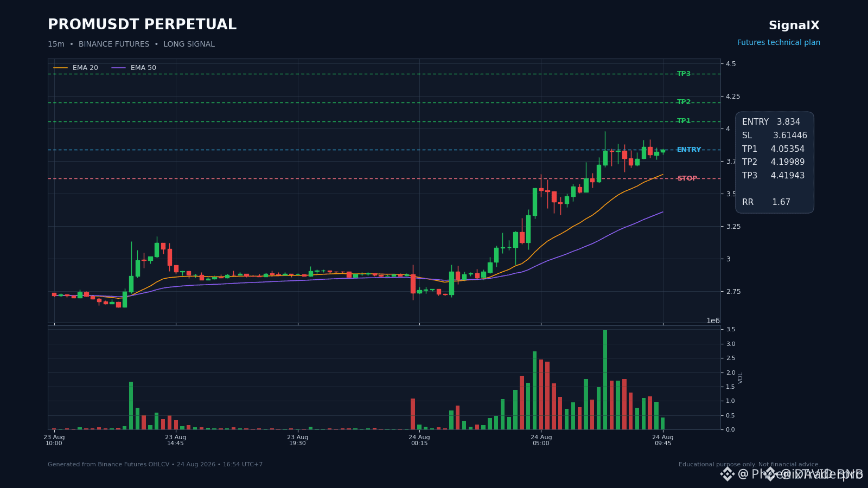Viewport: 868px width, 488px height.
Task: Click the 4.25 price axis label
Action: coord(733,97)
